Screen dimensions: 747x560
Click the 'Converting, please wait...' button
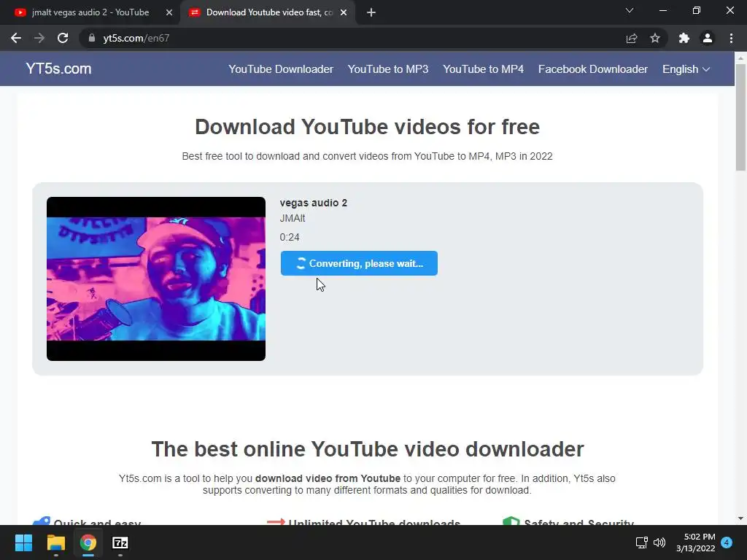(x=359, y=263)
